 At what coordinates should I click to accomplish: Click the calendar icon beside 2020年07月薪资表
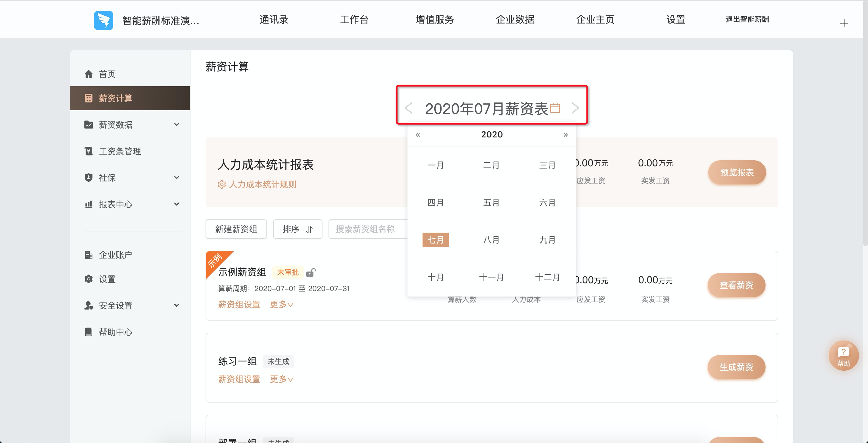tap(555, 108)
